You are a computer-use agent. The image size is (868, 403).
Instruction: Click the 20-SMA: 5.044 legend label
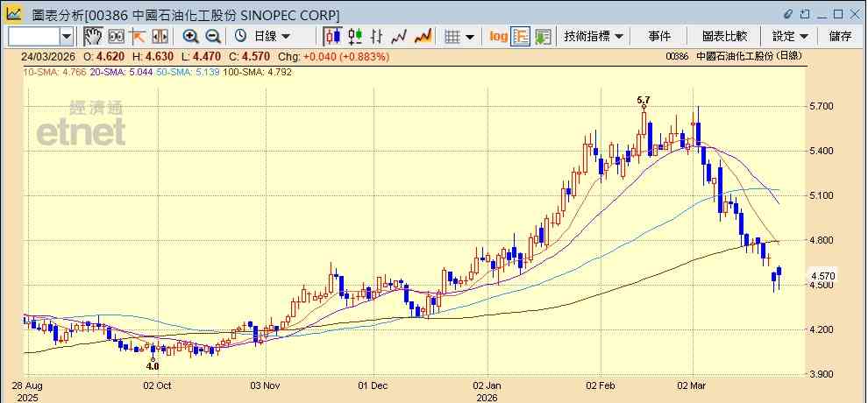(x=121, y=72)
